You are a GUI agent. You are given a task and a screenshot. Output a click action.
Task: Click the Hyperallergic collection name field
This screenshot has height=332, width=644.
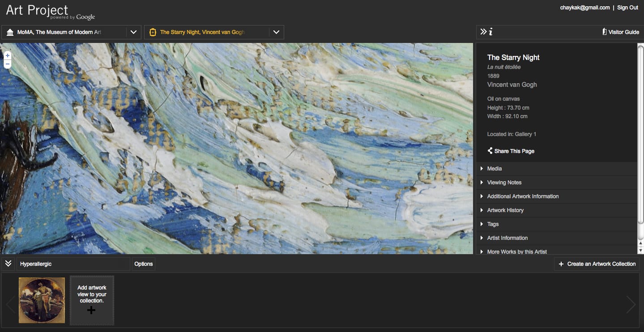(x=73, y=264)
